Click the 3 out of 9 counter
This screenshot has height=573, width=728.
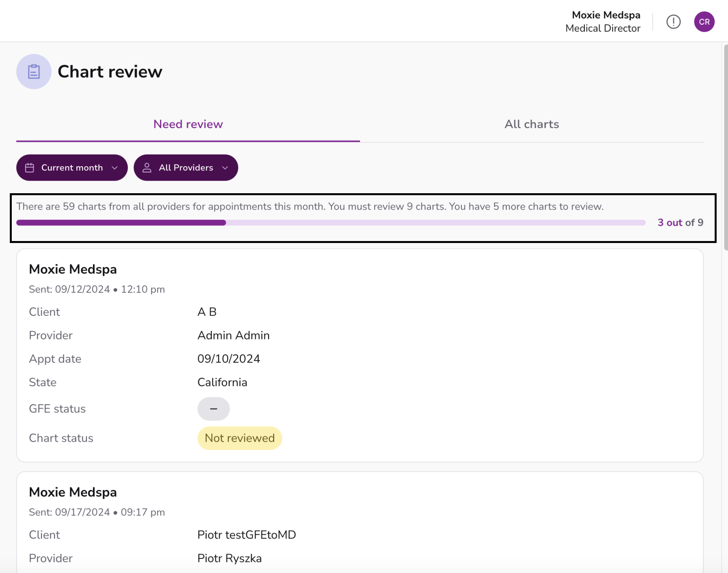[680, 223]
